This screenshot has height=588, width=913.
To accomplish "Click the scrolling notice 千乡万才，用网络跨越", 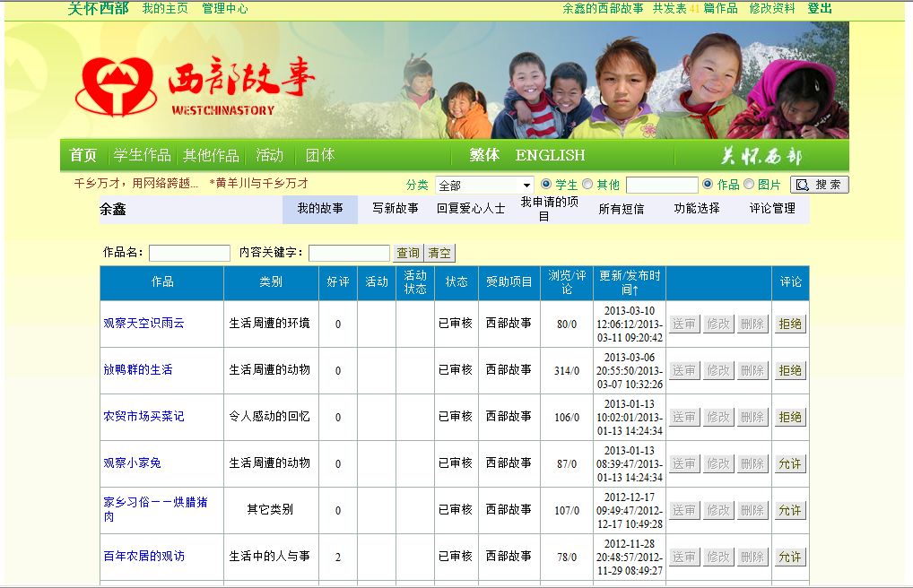I will click(x=135, y=184).
